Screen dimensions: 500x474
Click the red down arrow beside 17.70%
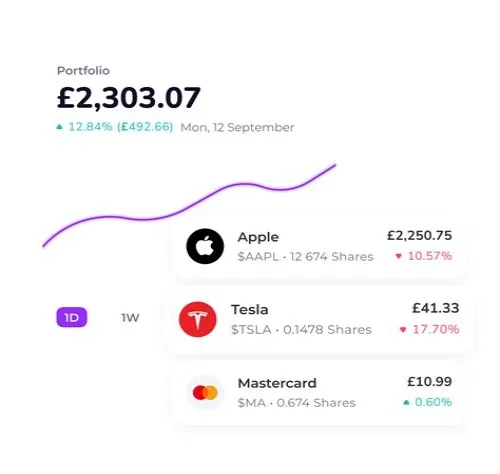point(403,329)
